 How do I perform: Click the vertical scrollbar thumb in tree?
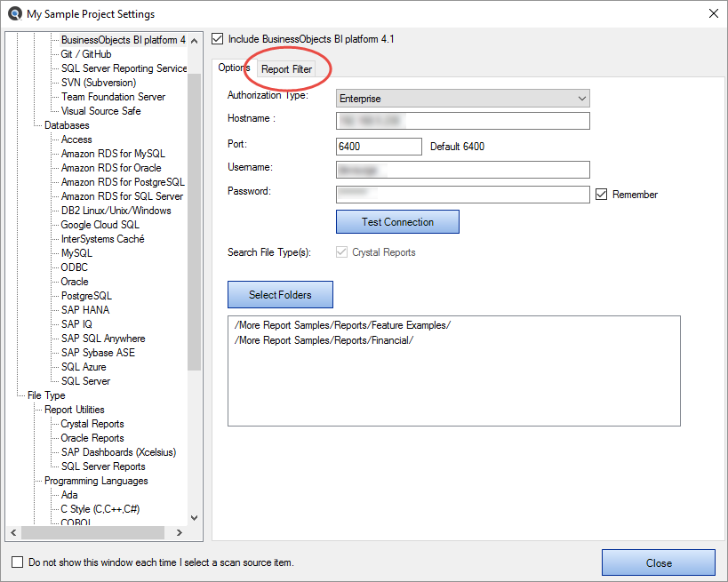[x=195, y=222]
